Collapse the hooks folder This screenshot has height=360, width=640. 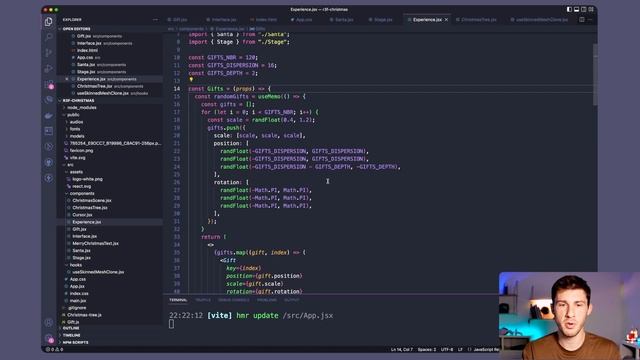pyautogui.click(x=76, y=265)
